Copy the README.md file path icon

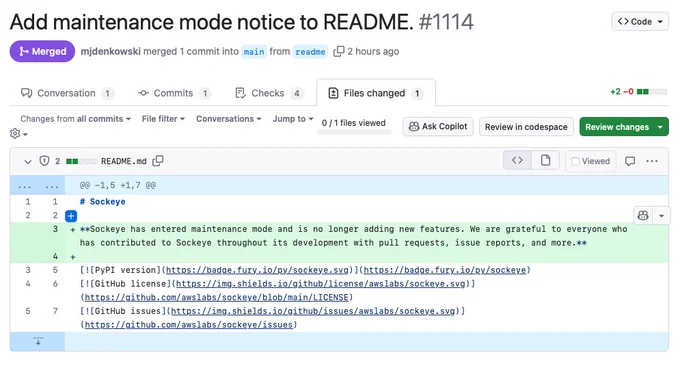pos(158,161)
